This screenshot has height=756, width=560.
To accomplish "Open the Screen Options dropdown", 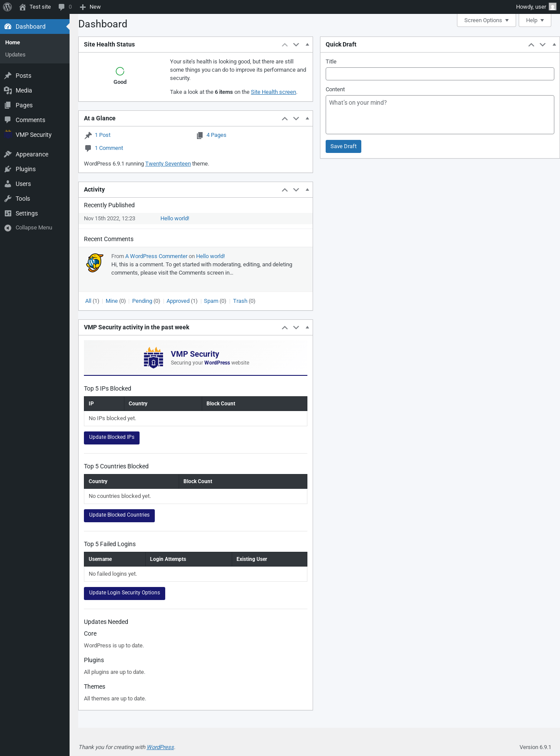I will [487, 20].
